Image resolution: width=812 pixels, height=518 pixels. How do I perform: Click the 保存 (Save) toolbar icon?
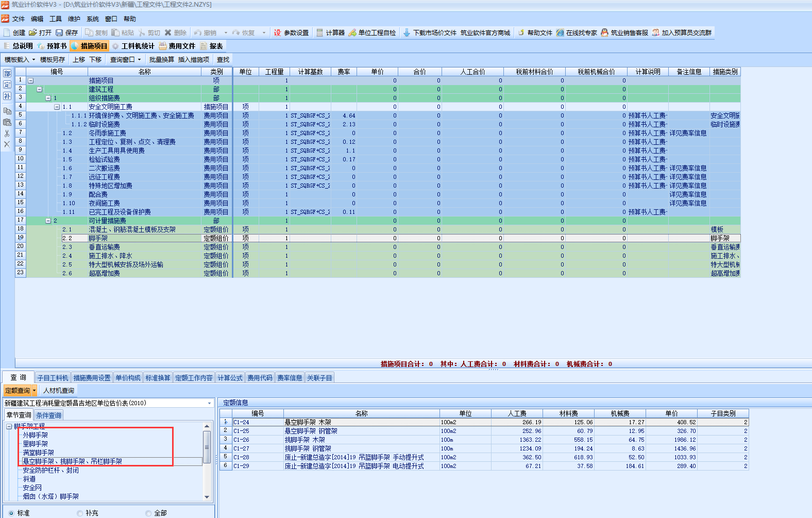60,32
